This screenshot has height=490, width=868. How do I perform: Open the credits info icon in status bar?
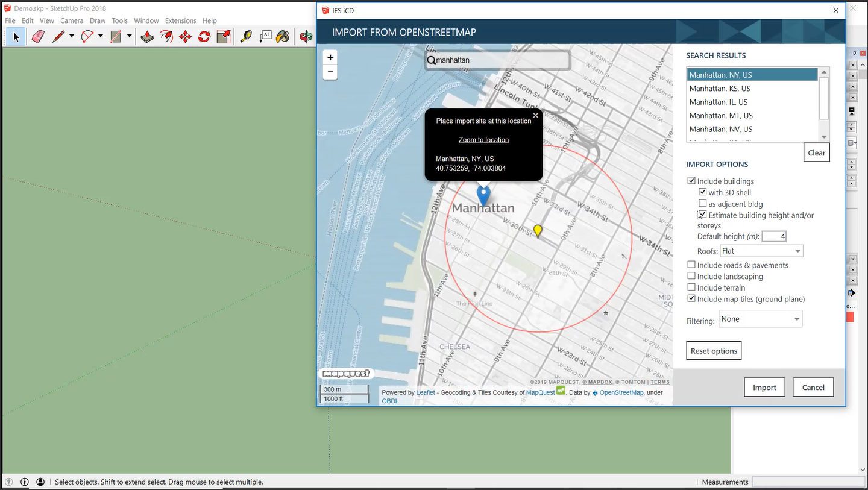pyautogui.click(x=25, y=482)
